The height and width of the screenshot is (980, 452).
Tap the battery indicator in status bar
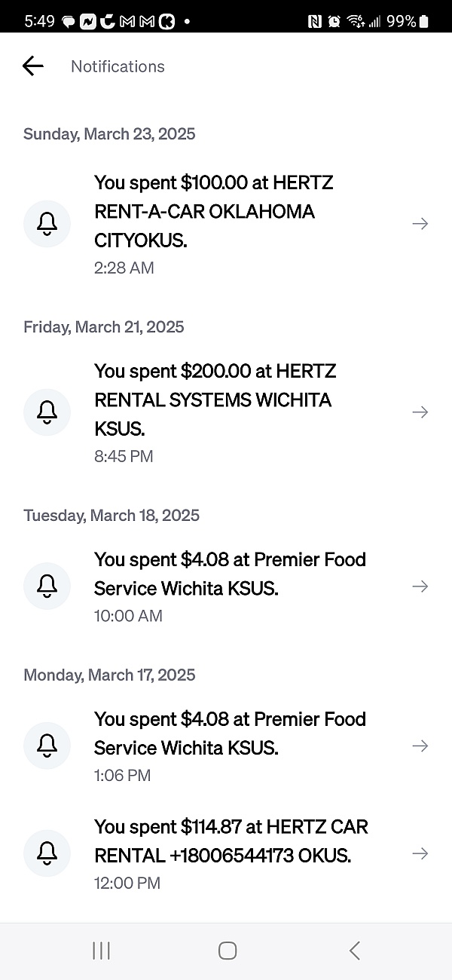[x=423, y=21]
